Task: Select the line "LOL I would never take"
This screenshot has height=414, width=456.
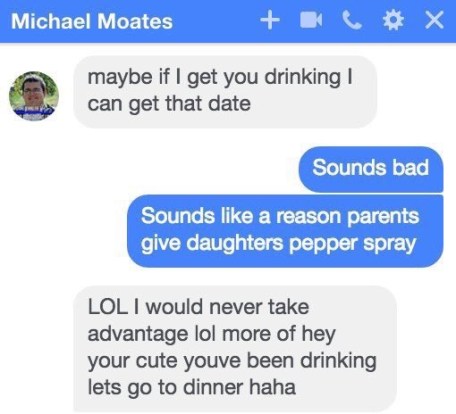Action: (x=198, y=307)
